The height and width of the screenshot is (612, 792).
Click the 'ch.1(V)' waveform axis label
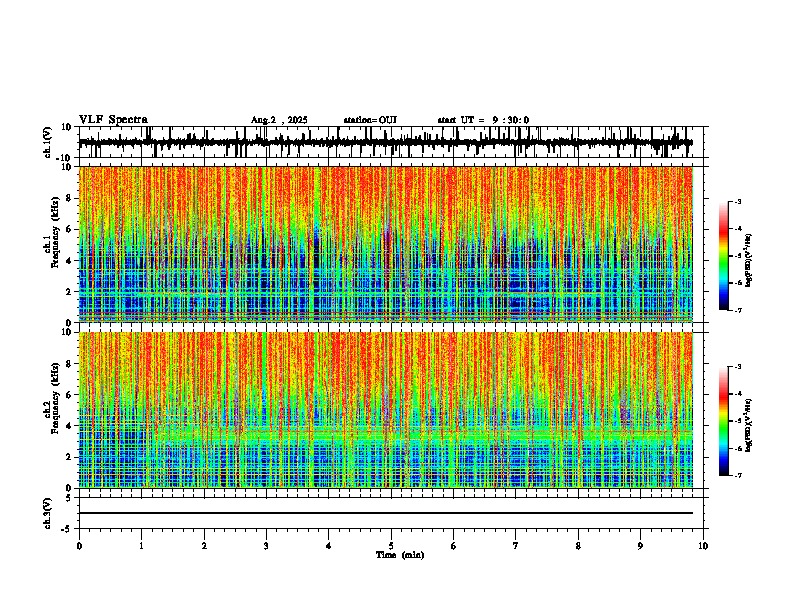[x=48, y=142]
